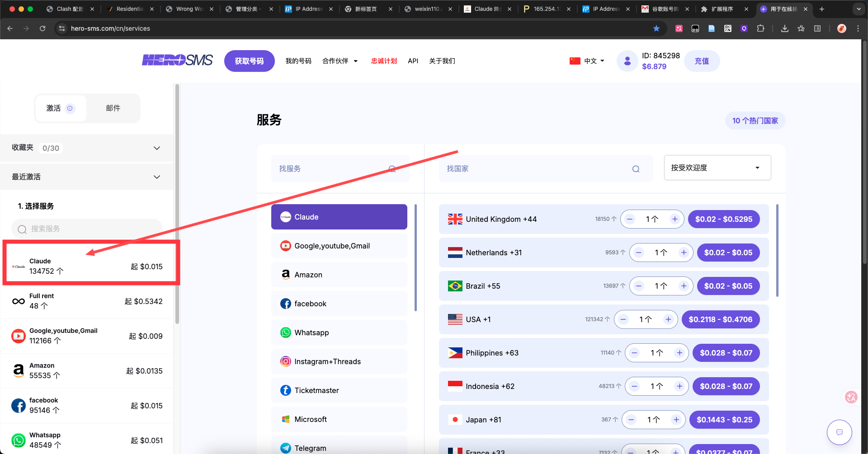This screenshot has height=454, width=868.
Task: Show the 10 个热门国家 list
Action: click(x=755, y=121)
